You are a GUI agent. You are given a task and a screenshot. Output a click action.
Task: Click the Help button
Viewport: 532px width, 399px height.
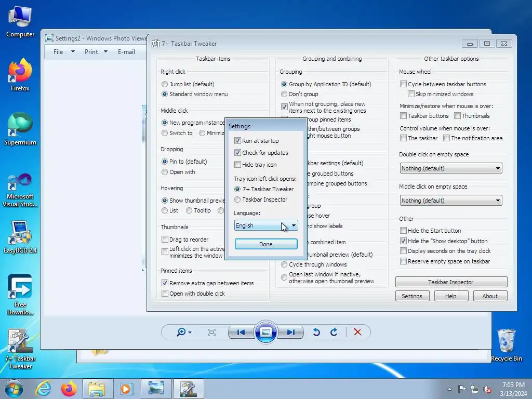451,296
